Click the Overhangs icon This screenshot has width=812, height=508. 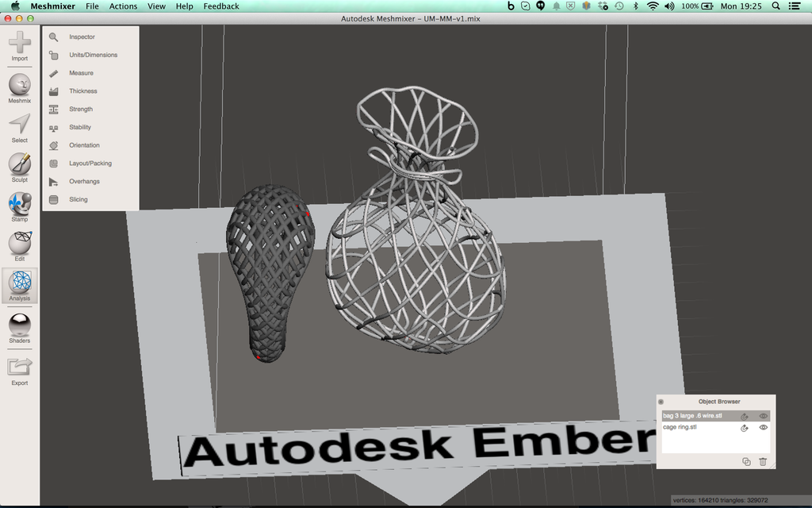point(53,182)
